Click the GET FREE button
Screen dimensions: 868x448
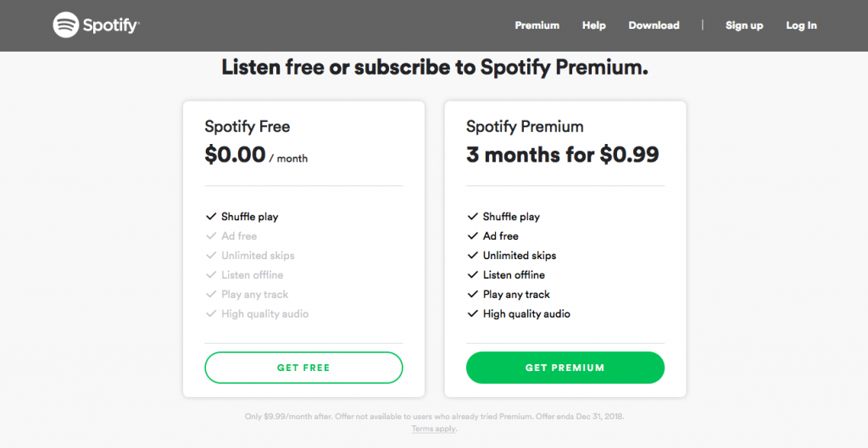pyautogui.click(x=303, y=368)
